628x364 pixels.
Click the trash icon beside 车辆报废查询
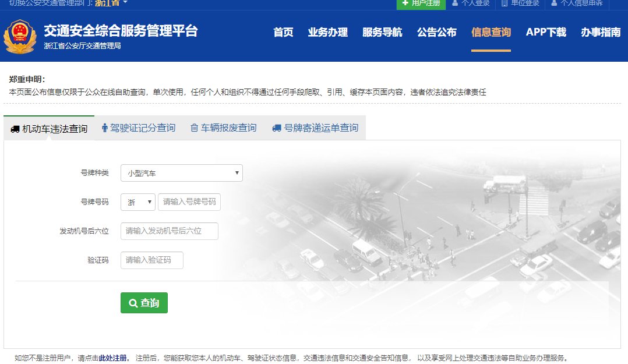tap(195, 128)
